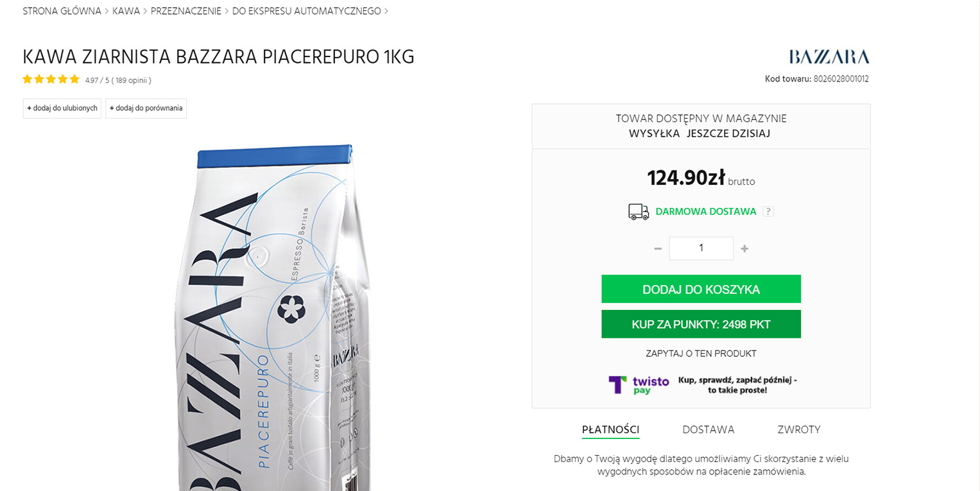Click the question mark next to DARMOWA DOSTAWA
The height and width of the screenshot is (491, 980).
[x=768, y=211]
